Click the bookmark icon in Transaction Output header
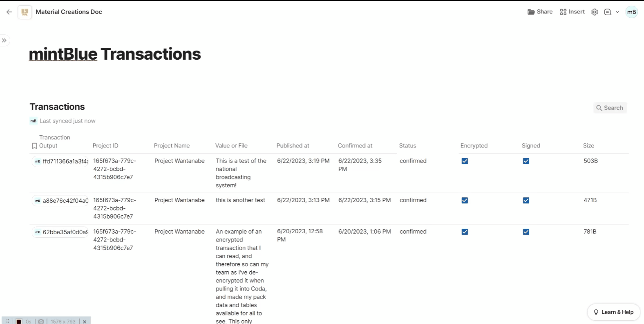 (x=34, y=146)
